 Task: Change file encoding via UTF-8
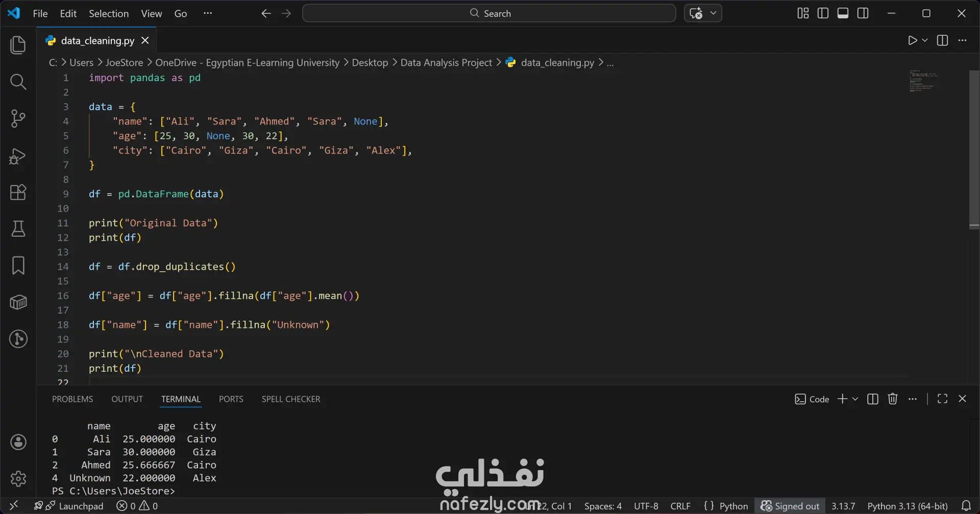pos(646,506)
